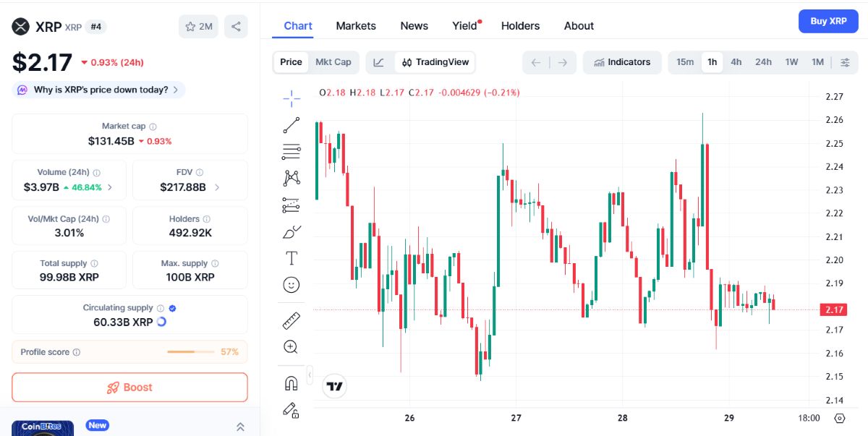The width and height of the screenshot is (868, 436).
Task: Click the verified circulating supply badge
Action: [x=172, y=308]
